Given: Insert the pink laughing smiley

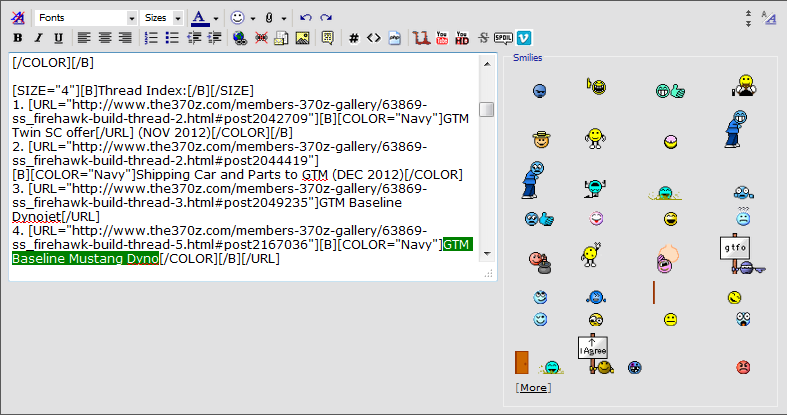Looking at the screenshot, I should (x=596, y=218).
